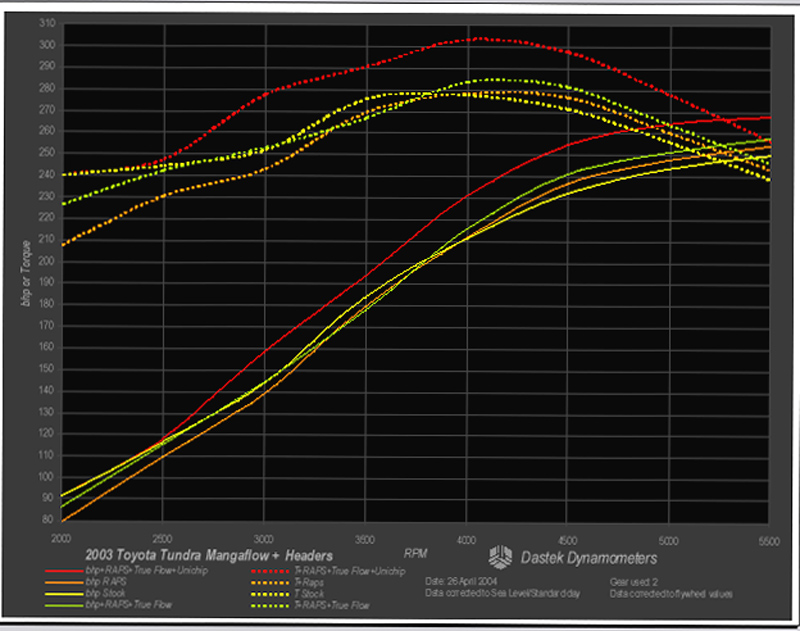The image size is (800, 631).
Task: Select legend label "T+RAPS+True Flow"
Action: [x=332, y=606]
